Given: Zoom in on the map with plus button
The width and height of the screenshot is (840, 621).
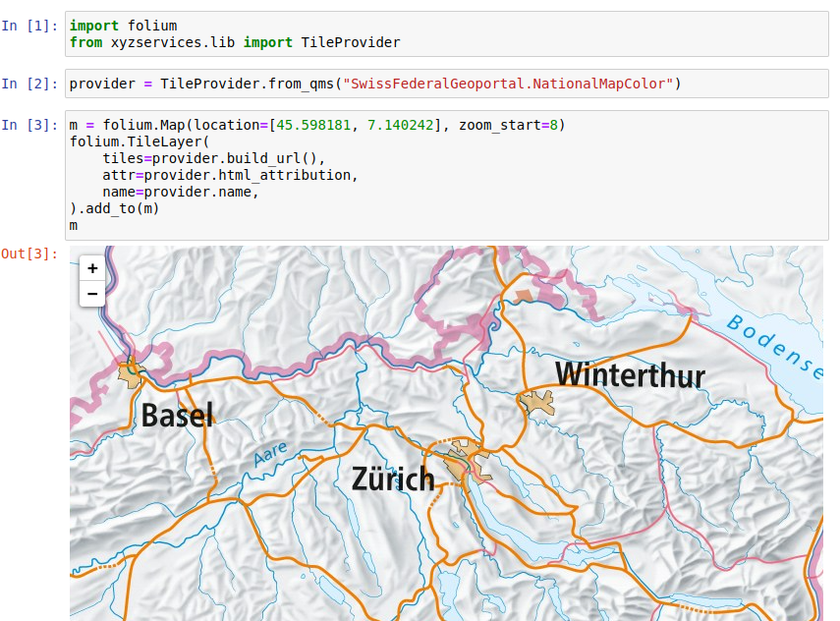Looking at the screenshot, I should coord(92,268).
